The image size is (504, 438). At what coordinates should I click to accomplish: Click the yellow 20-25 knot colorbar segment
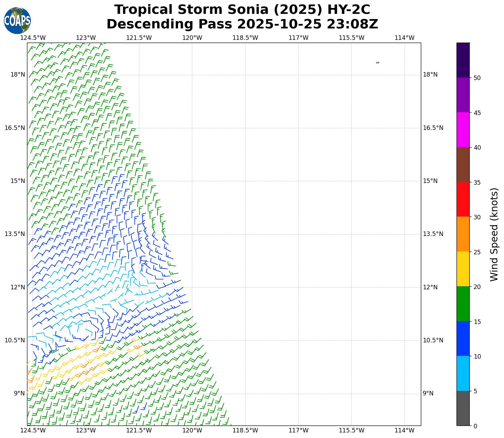tap(463, 269)
